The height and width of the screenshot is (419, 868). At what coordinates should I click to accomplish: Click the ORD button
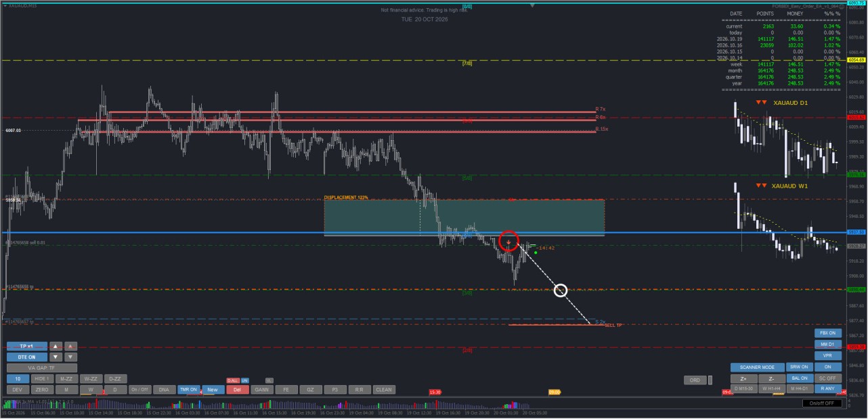click(695, 380)
